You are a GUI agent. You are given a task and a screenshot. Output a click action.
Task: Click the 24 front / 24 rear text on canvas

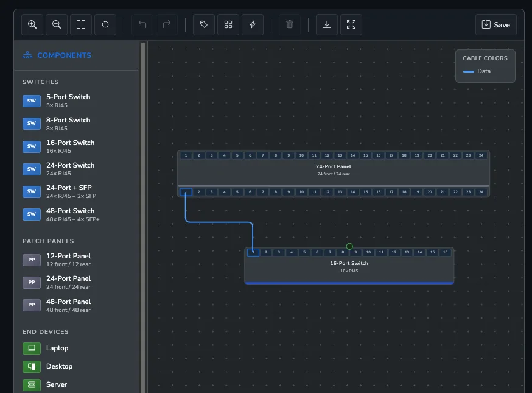(334, 174)
